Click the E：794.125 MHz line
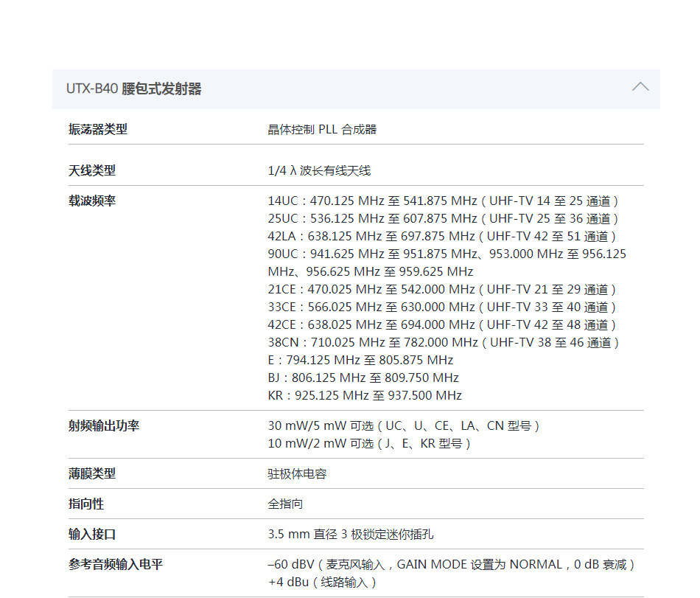Viewport: 700px width, 598px height. coord(360,360)
